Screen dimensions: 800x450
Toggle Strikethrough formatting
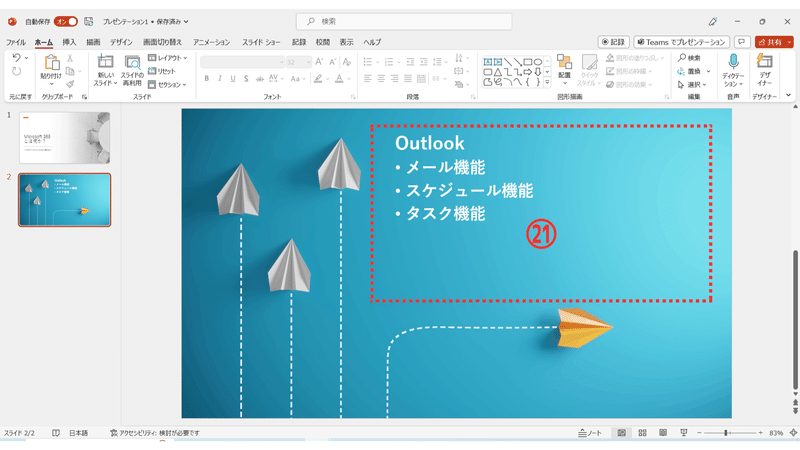coord(260,79)
